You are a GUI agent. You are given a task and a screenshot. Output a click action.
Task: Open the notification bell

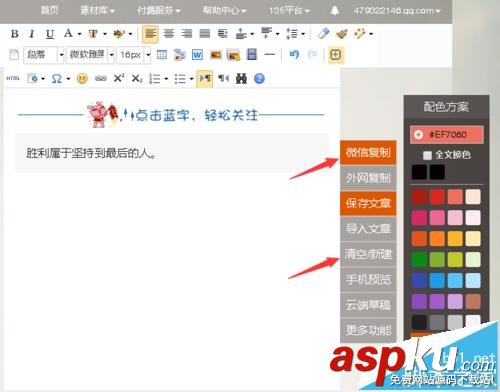pyautogui.click(x=335, y=11)
